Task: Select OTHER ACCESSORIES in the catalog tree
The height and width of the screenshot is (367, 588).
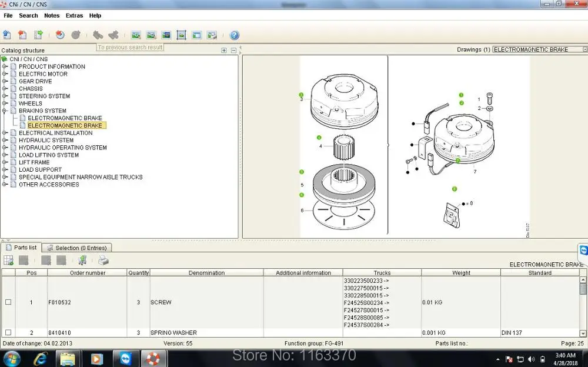Action: pos(49,184)
